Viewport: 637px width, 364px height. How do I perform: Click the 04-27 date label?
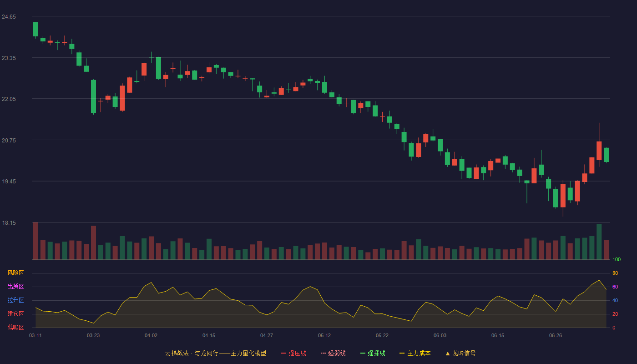click(x=267, y=335)
